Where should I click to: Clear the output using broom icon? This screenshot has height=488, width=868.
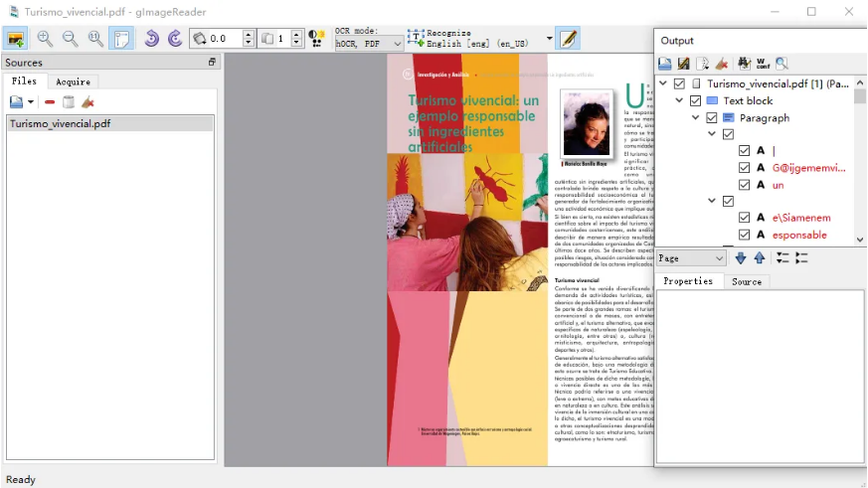722,65
